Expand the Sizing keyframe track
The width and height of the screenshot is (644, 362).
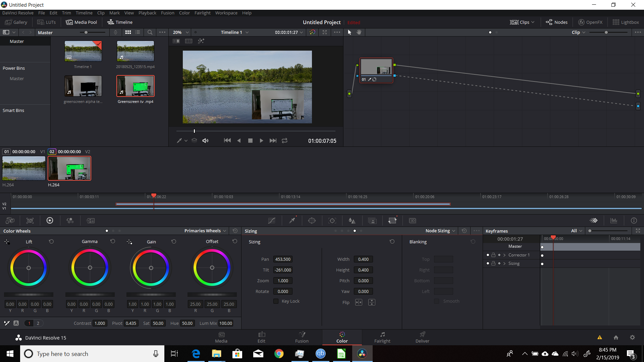click(x=504, y=263)
